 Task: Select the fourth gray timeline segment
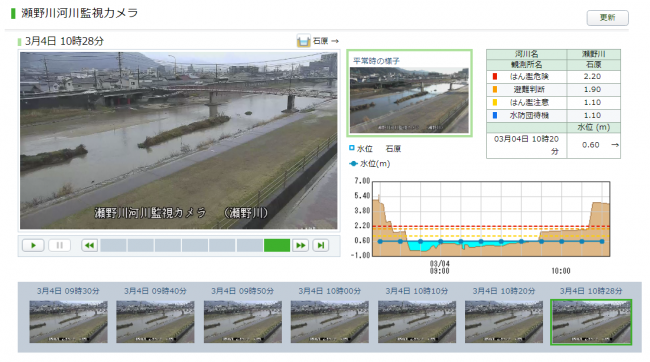pyautogui.click(x=195, y=245)
